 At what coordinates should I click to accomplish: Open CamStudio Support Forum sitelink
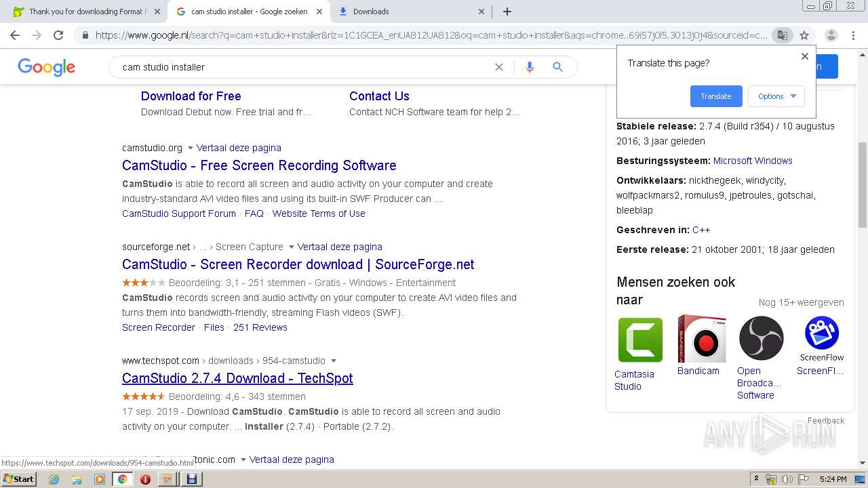tap(179, 213)
